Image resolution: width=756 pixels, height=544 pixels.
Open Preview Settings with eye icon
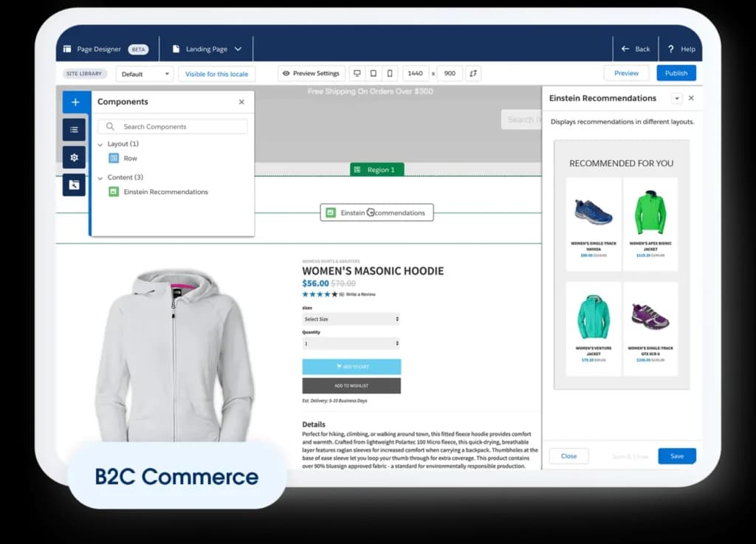click(311, 73)
